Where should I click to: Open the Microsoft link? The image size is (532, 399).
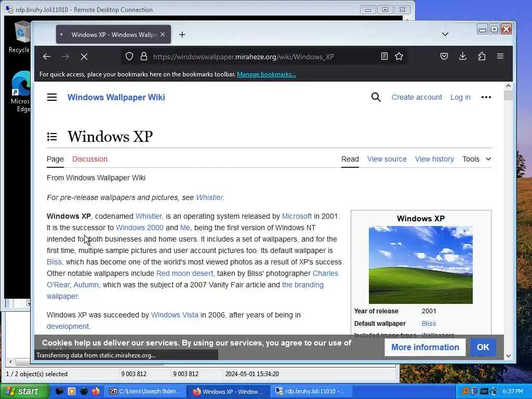tap(297, 216)
